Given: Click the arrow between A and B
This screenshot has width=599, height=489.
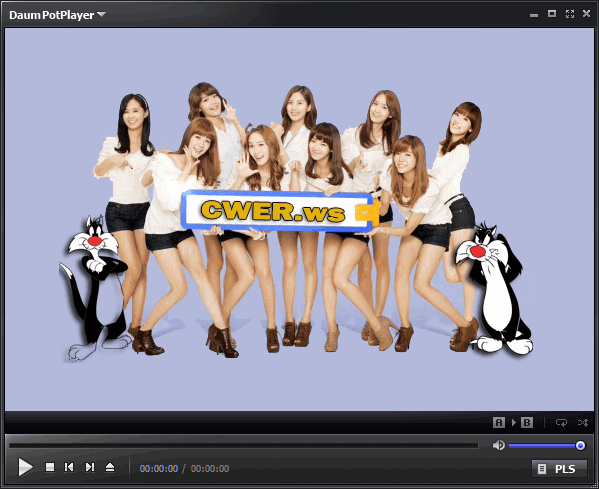Looking at the screenshot, I should (x=513, y=423).
